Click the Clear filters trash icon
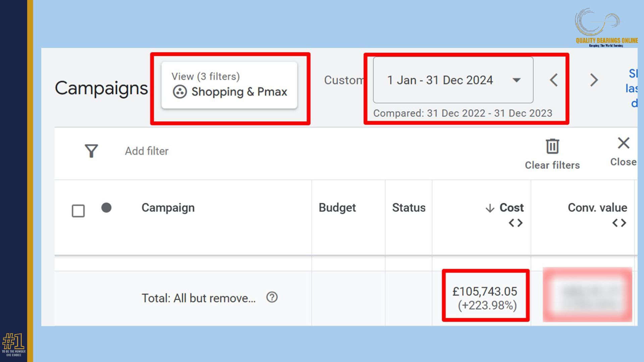 coord(552,146)
